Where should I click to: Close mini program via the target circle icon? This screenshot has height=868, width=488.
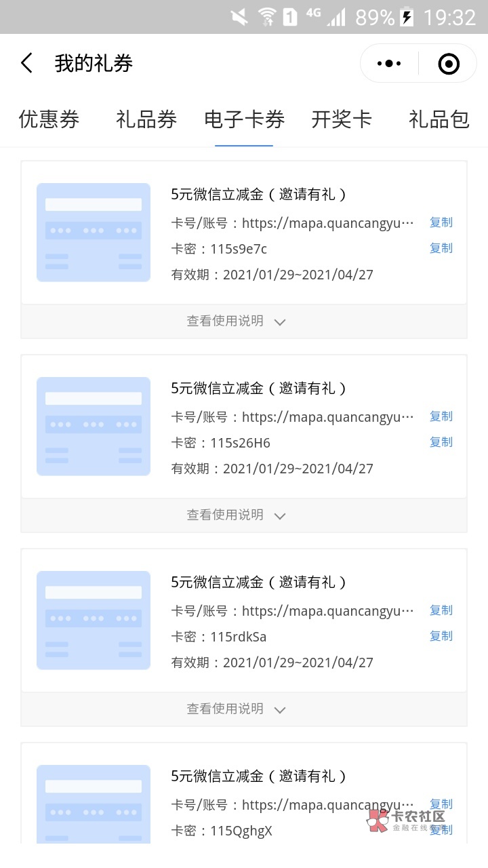449,64
